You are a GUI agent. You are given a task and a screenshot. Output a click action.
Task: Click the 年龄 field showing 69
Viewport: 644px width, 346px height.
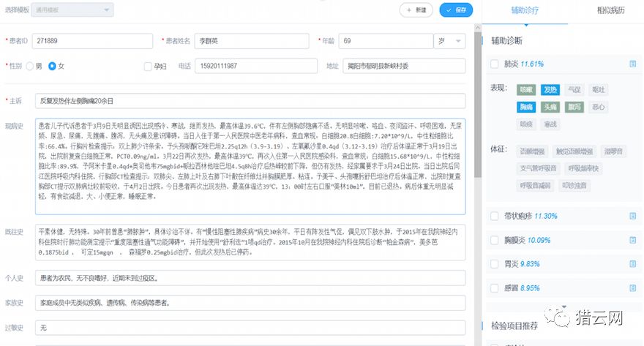coord(386,41)
